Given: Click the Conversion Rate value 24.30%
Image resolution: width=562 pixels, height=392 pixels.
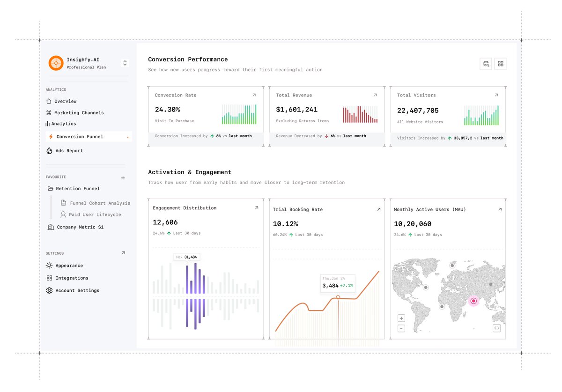Looking at the screenshot, I should pos(167,109).
